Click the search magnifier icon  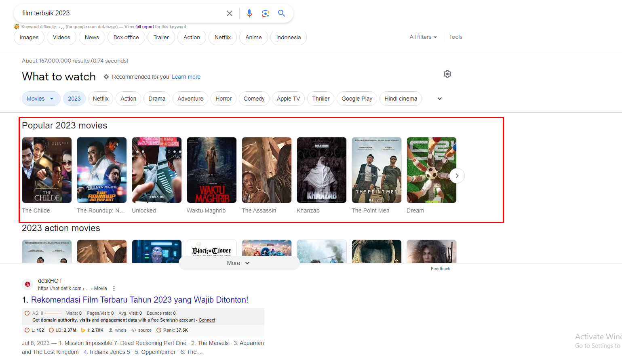point(282,13)
